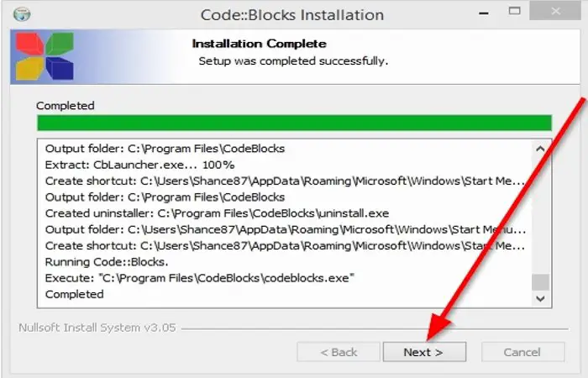Close the Code::Blocks Installation window
Image resolution: width=588 pixels, height=378 pixels.
point(555,11)
